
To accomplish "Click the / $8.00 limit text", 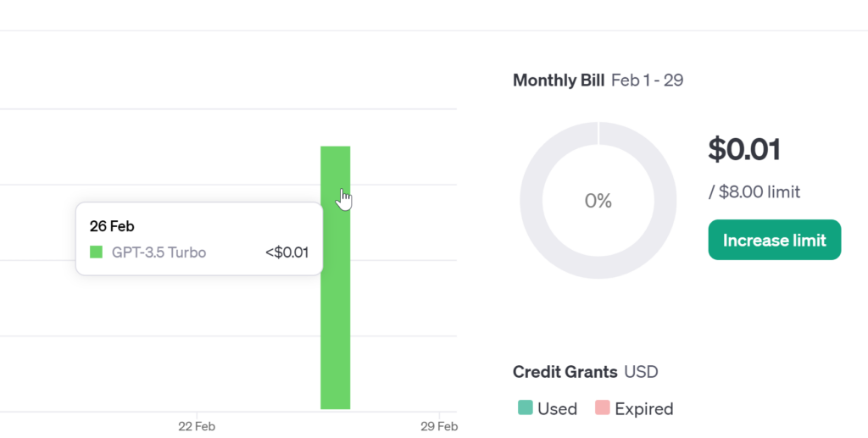I will coord(754,192).
